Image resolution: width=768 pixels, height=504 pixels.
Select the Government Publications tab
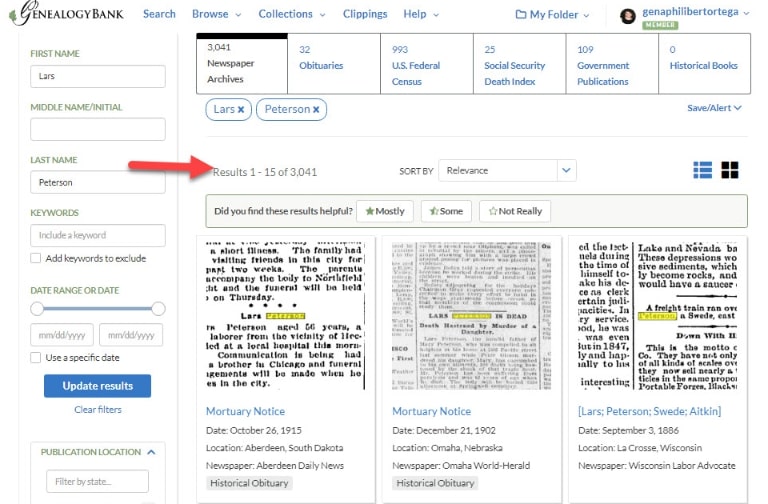612,64
